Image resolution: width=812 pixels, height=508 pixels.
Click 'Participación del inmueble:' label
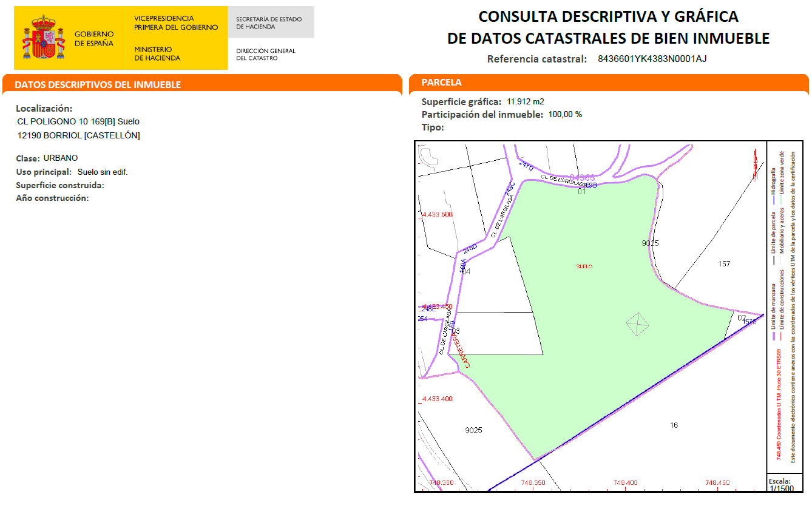482,114
